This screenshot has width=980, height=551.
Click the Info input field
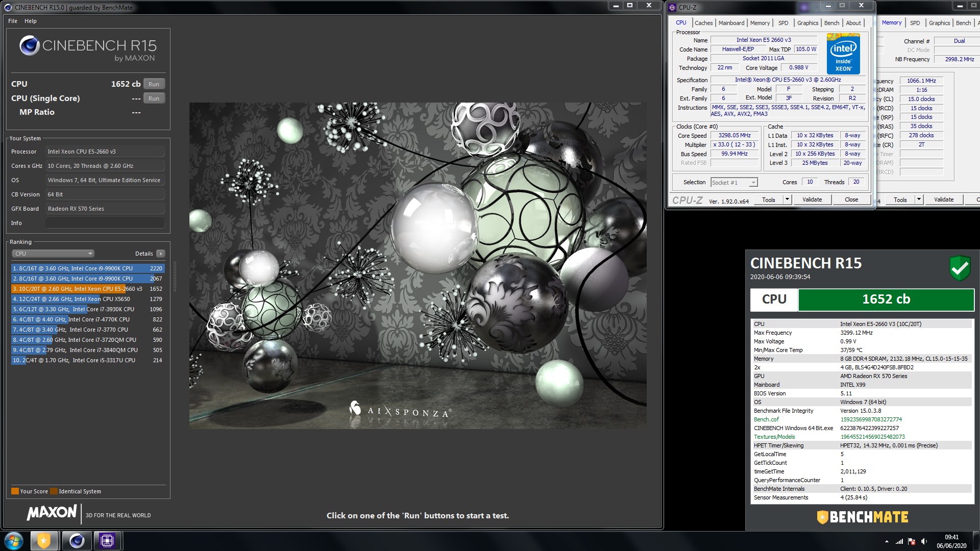pyautogui.click(x=105, y=223)
